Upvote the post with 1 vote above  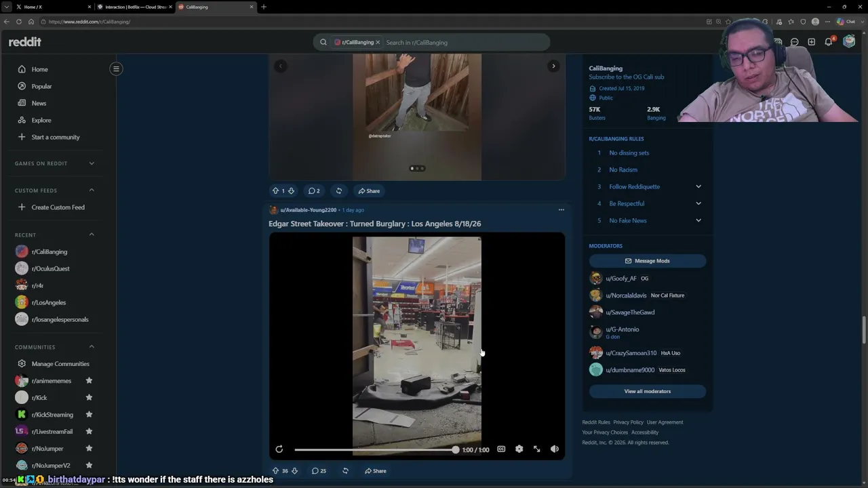coord(275,190)
